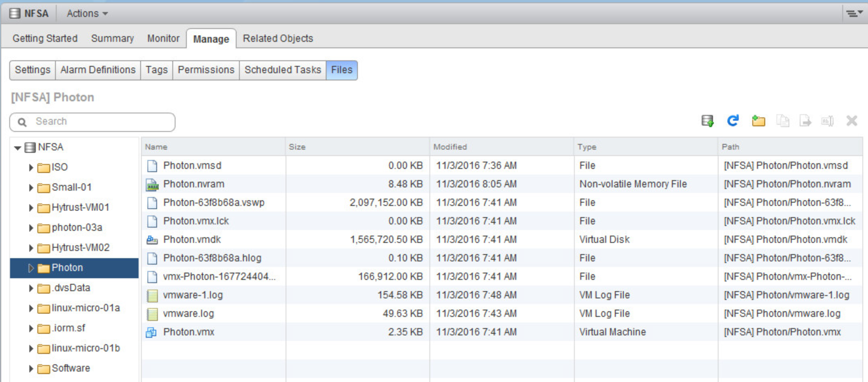868x382 pixels.
Task: Open the Scheduled Tasks sub-tab
Action: click(x=282, y=70)
